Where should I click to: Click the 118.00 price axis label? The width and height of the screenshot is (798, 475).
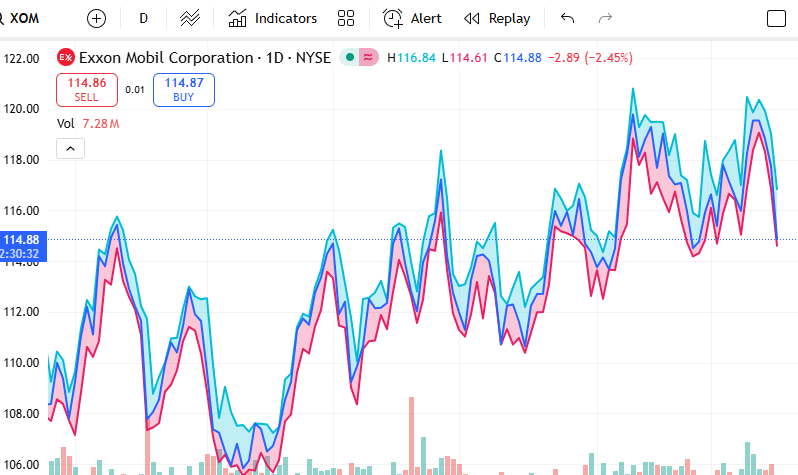click(21, 160)
